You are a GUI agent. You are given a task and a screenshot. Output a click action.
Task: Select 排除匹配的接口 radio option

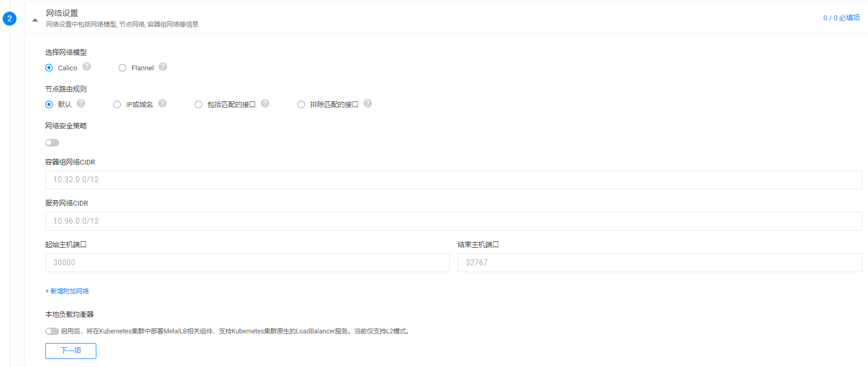pos(301,104)
